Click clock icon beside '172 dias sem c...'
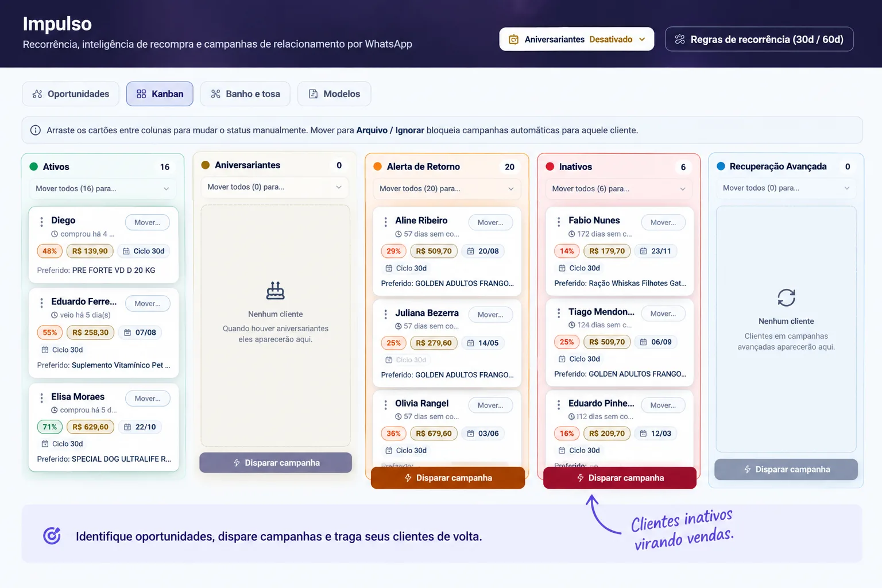This screenshot has width=882, height=588. pyautogui.click(x=571, y=234)
